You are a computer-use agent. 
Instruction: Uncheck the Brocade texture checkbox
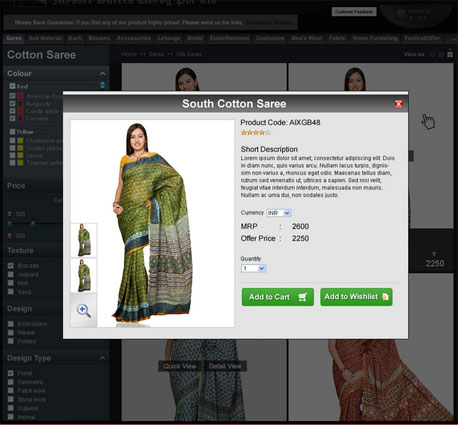point(11,266)
